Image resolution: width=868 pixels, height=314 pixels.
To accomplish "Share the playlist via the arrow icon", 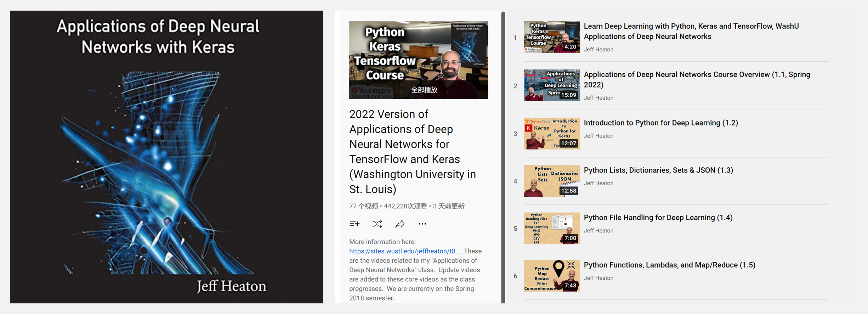I will (x=400, y=224).
